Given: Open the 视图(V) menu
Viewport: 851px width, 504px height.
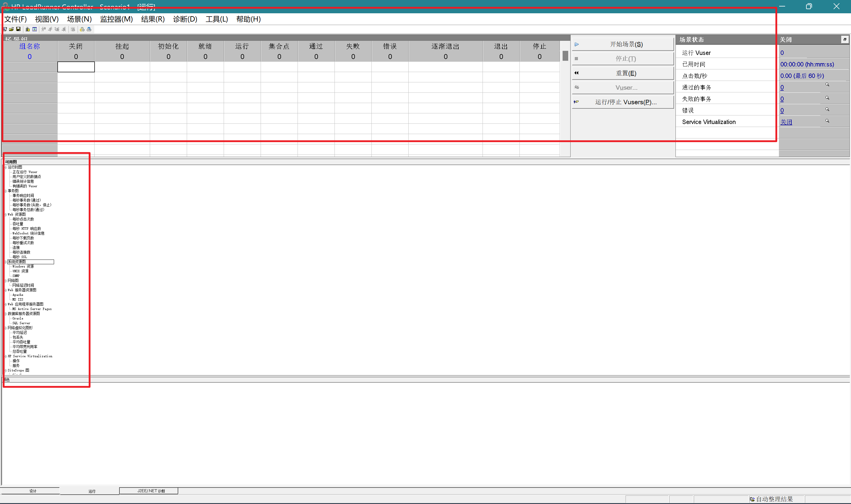Looking at the screenshot, I should (x=47, y=19).
